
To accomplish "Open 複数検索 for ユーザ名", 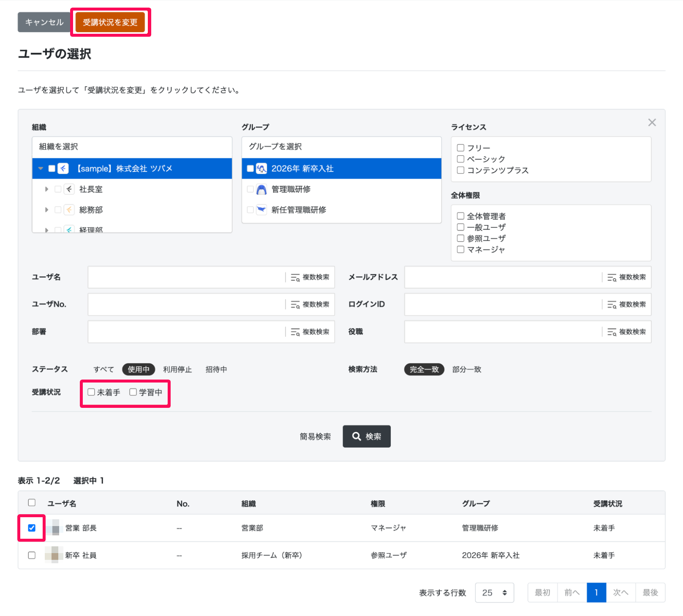I will point(310,277).
